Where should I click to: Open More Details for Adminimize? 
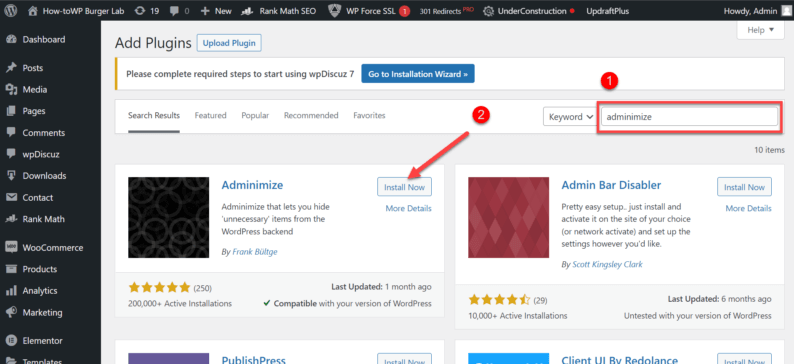coord(409,208)
